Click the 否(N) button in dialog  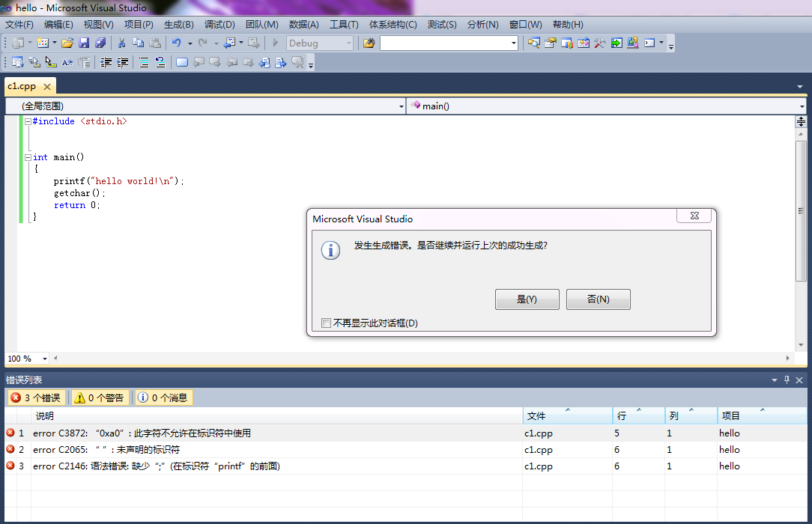click(x=598, y=299)
